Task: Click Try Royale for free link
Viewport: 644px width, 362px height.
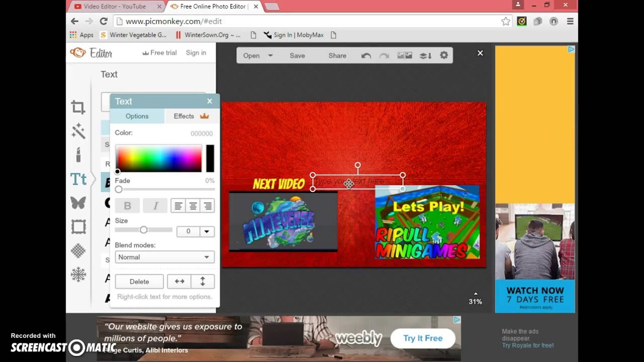Action: pyautogui.click(x=528, y=345)
